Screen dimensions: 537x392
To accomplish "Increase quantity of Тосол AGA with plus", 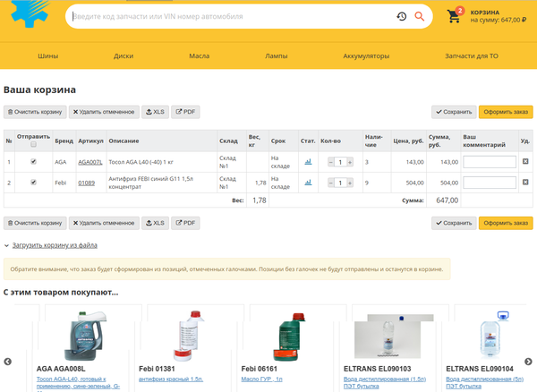I will pos(350,162).
